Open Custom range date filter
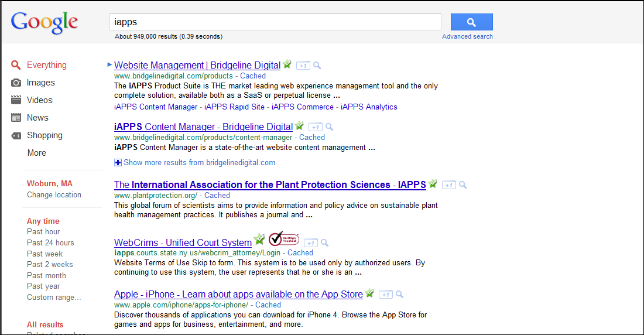Image resolution: width=644 pixels, height=335 pixels. (54, 297)
